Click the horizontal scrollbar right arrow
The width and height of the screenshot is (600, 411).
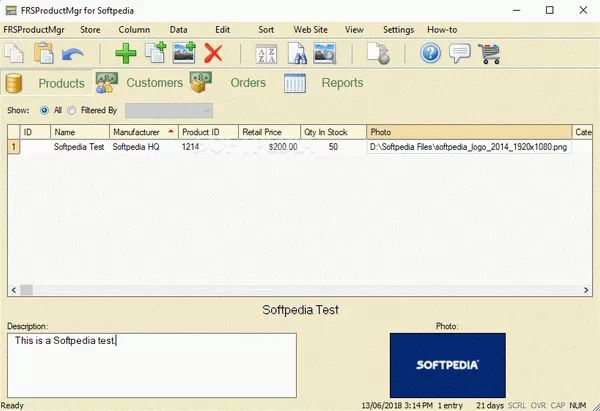pyautogui.click(x=586, y=290)
